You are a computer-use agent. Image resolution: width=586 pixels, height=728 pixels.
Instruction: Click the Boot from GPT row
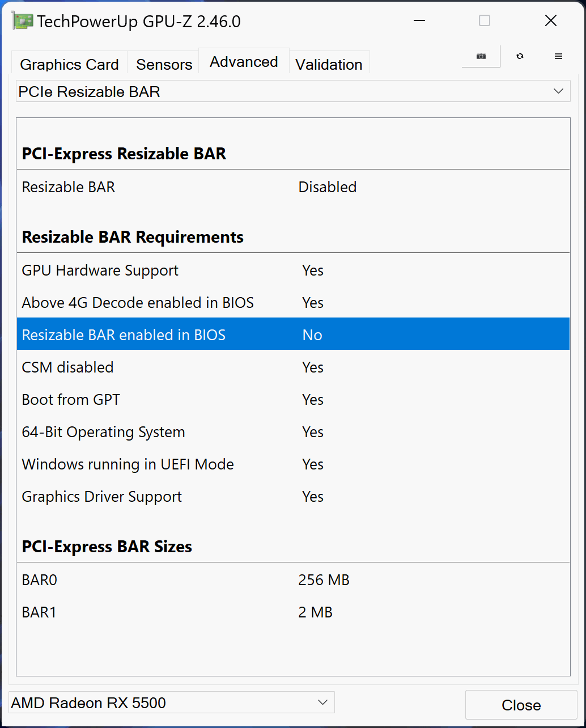(x=227, y=399)
